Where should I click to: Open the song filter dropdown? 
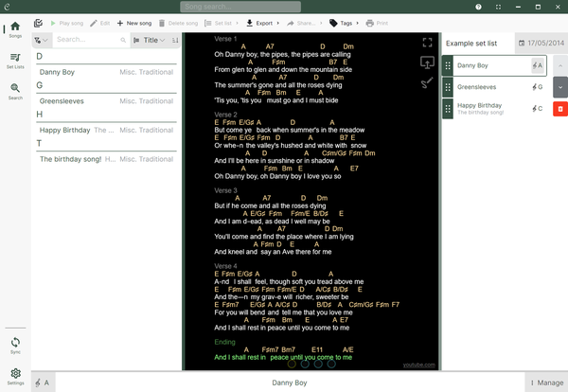pos(42,40)
